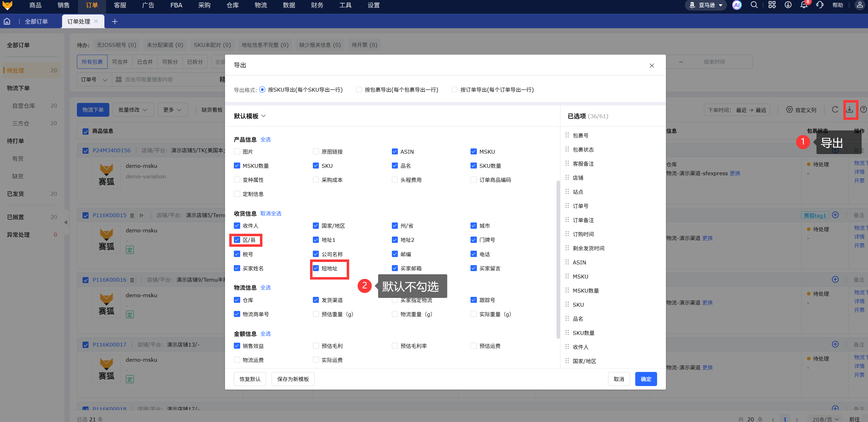Select 按包裹导出 radio option

pyautogui.click(x=359, y=90)
